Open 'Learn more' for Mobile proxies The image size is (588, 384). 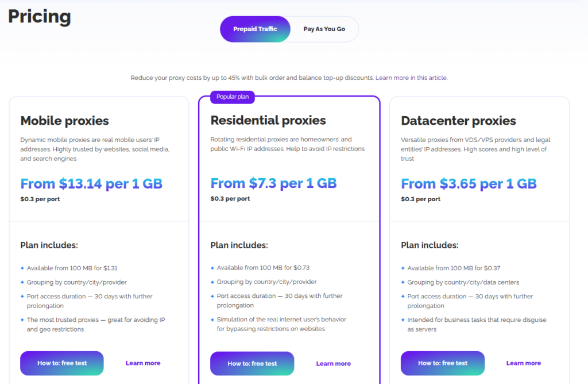click(x=142, y=363)
